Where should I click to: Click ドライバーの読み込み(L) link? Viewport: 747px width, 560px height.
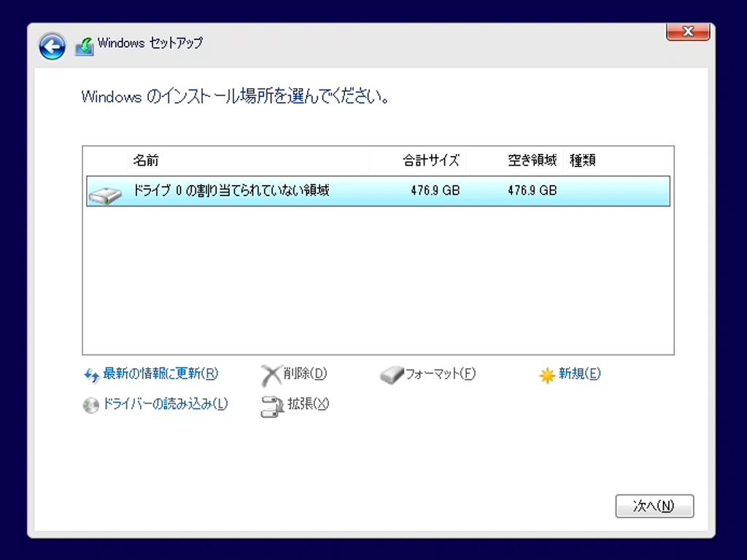[166, 404]
